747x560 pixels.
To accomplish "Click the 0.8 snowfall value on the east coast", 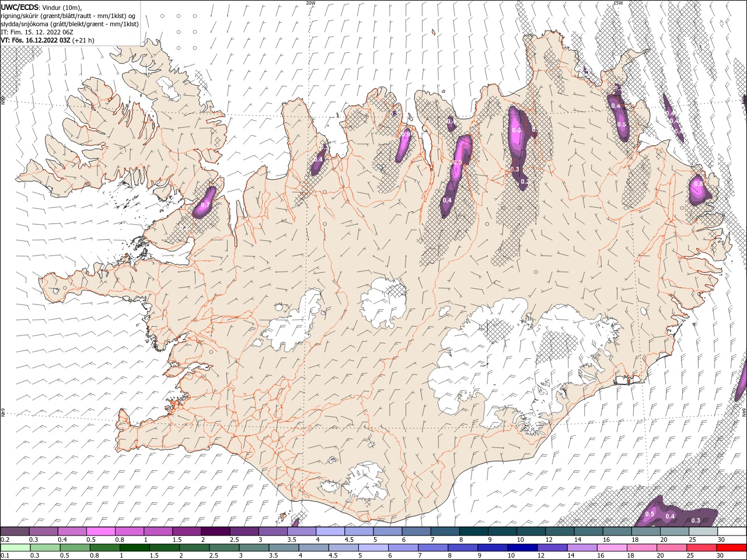I will click(x=698, y=184).
